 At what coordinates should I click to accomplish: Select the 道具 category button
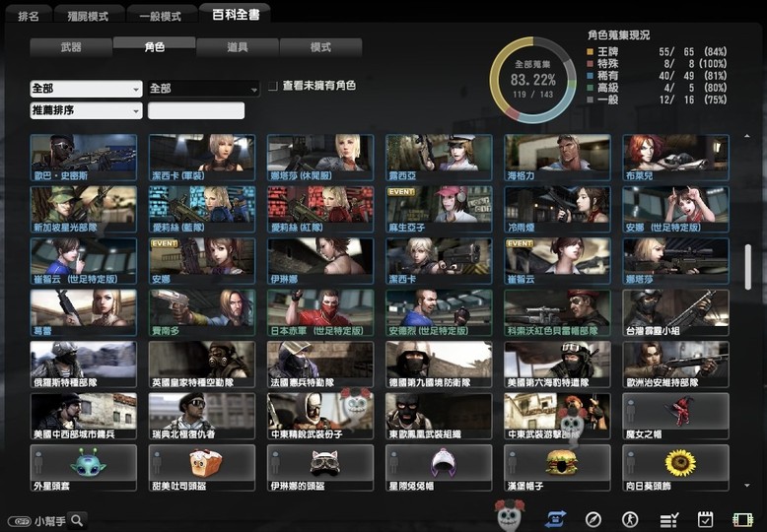pyautogui.click(x=237, y=47)
